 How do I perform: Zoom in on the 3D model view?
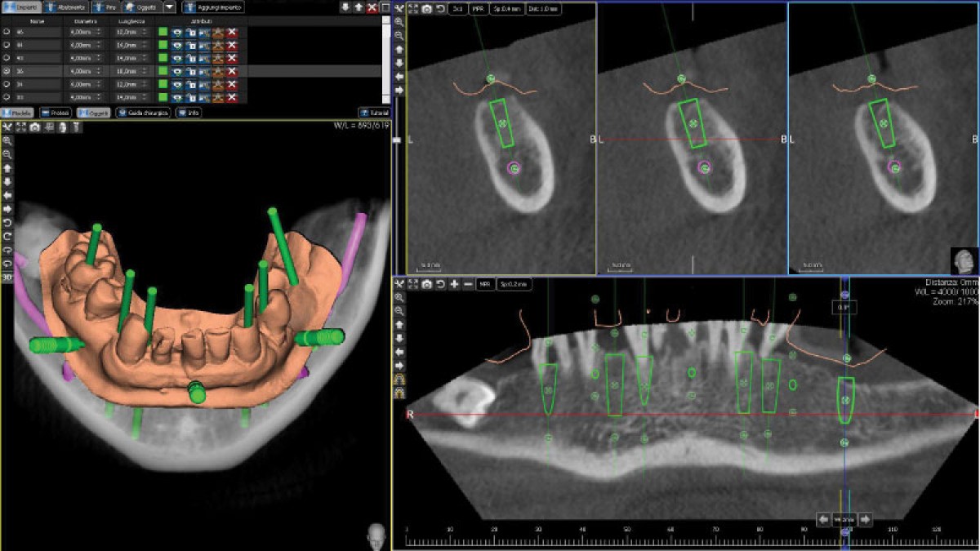7,140
